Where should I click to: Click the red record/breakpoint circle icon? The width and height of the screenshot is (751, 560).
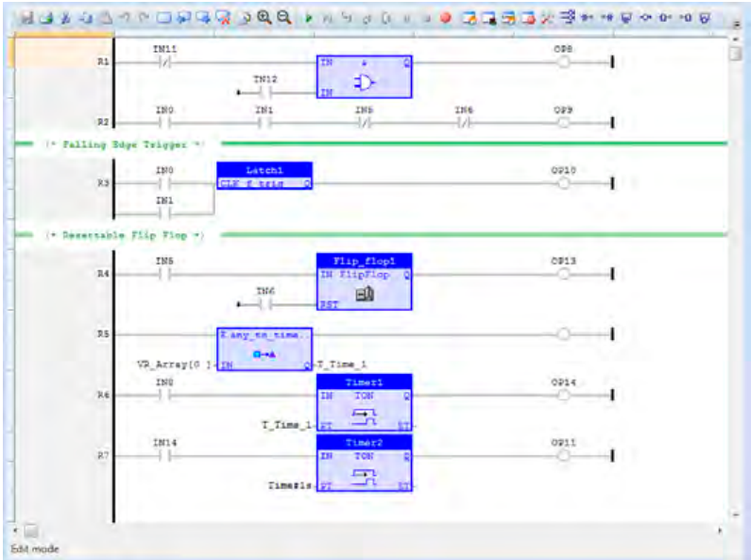(446, 18)
